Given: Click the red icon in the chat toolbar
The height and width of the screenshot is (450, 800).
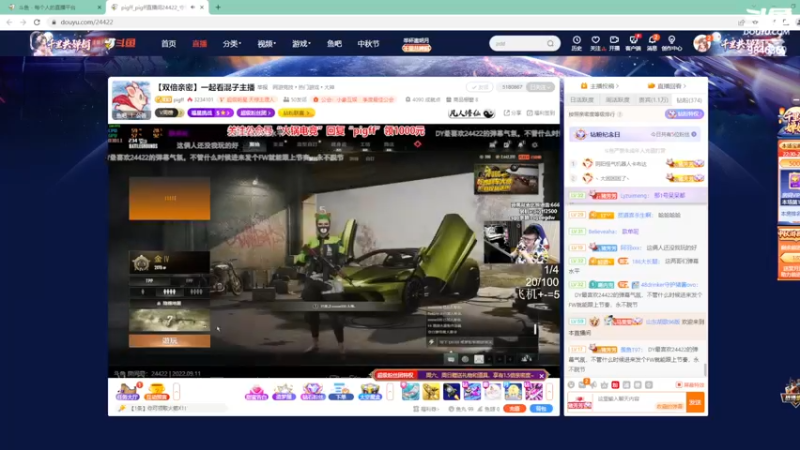Looking at the screenshot, I should pyautogui.click(x=615, y=385).
